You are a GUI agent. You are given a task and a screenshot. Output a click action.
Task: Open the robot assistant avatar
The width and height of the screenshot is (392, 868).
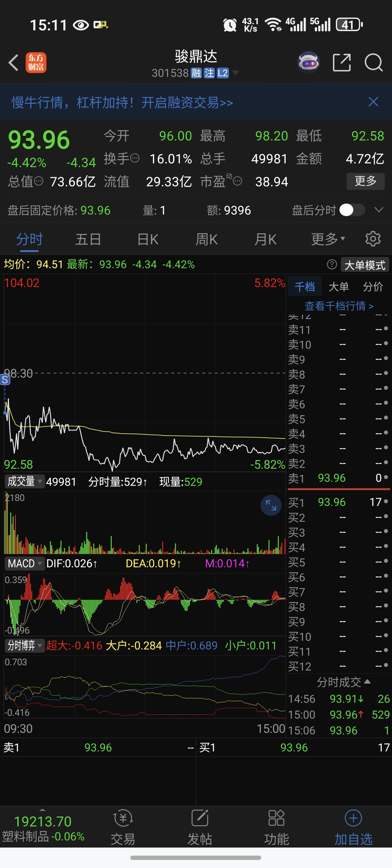(x=308, y=62)
